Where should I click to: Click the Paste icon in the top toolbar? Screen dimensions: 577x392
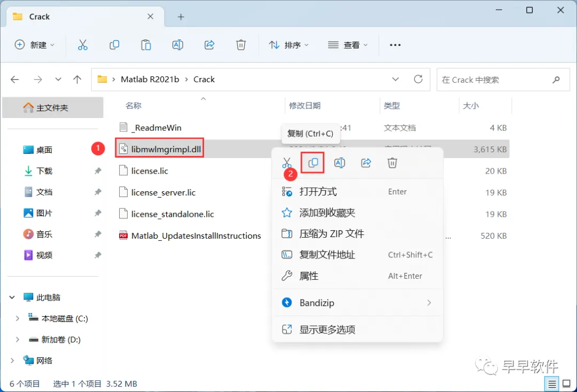(x=146, y=45)
